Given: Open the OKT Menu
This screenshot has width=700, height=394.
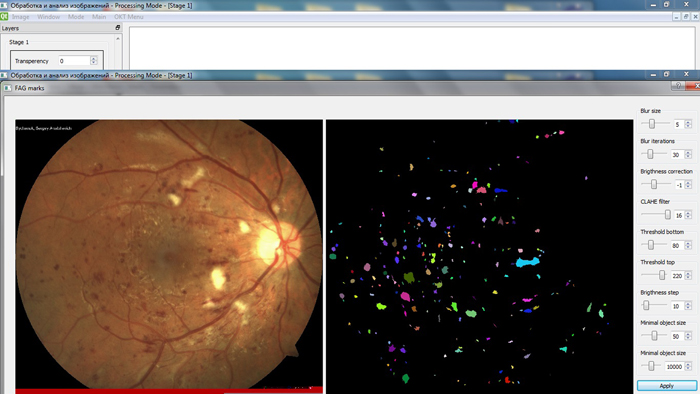Looking at the screenshot, I should point(129,17).
